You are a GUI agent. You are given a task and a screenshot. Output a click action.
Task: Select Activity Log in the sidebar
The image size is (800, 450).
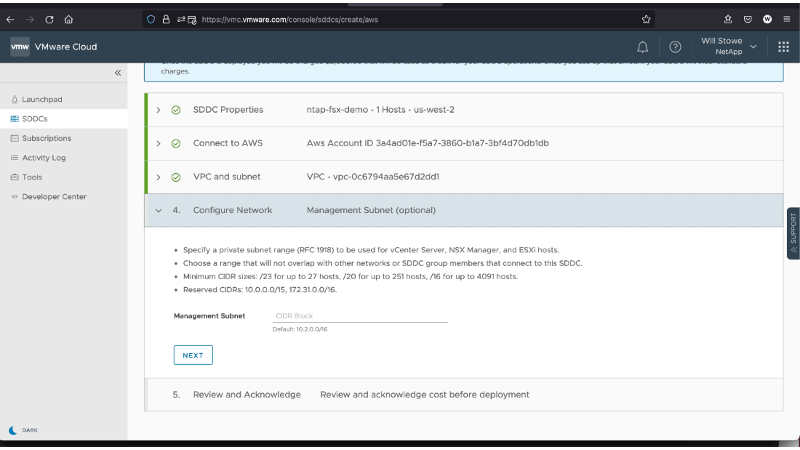tap(43, 158)
